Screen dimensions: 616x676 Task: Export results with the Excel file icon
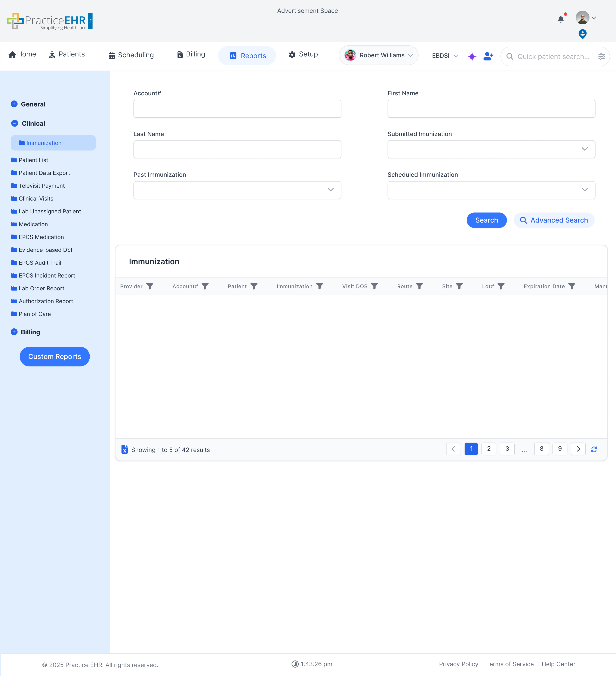124,449
